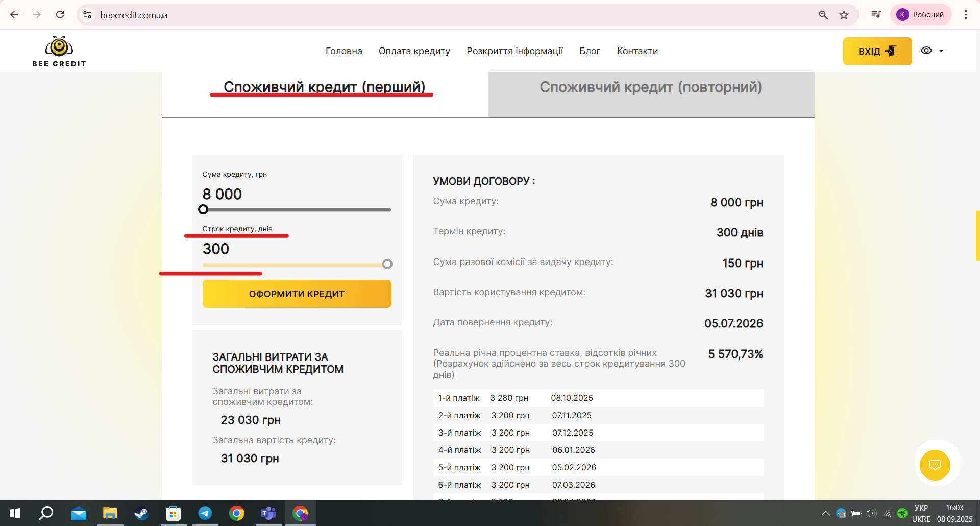Click the 3-й платіж row dated 07.12.2025
Screen dimensions: 980x526
click(598, 433)
